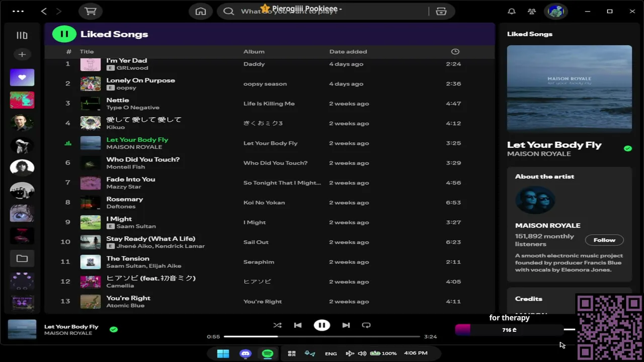644x362 pixels.
Task: Open the taskbar clock showing 4:06 PM
Action: [416, 353]
